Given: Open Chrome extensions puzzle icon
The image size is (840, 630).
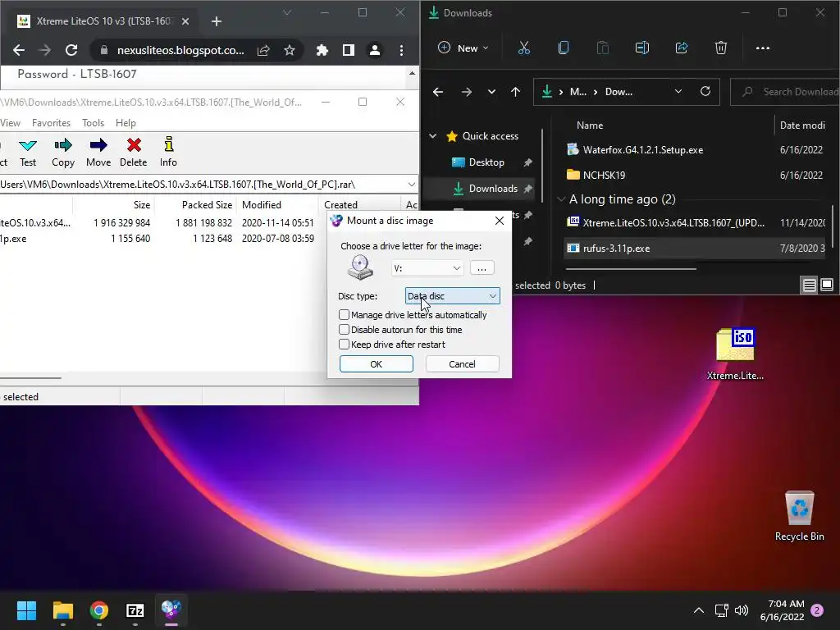Looking at the screenshot, I should click(322, 50).
